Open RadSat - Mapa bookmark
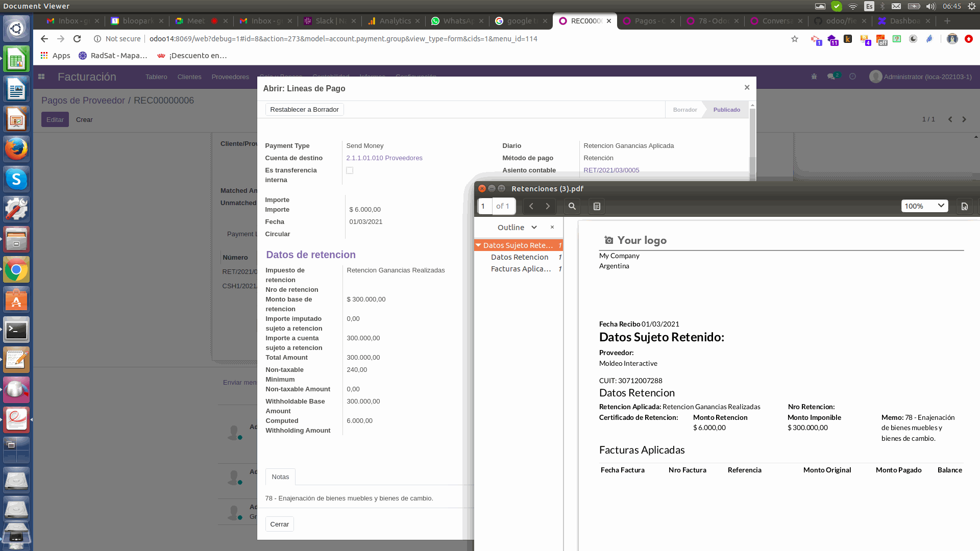Image resolution: width=980 pixels, height=551 pixels. (113, 56)
